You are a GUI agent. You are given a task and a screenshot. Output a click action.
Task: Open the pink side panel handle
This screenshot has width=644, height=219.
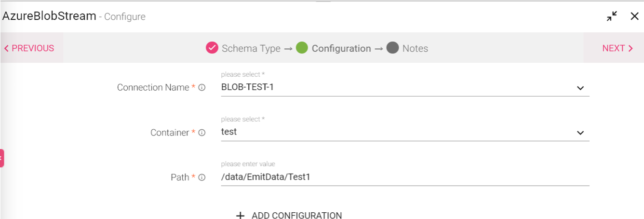pyautogui.click(x=2, y=158)
